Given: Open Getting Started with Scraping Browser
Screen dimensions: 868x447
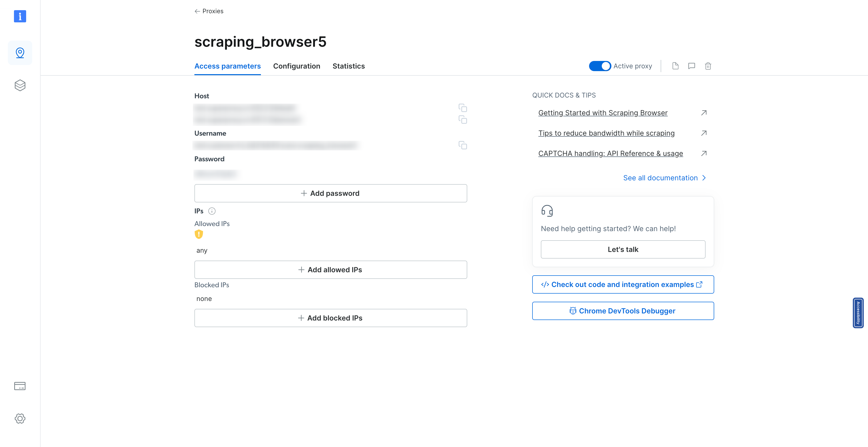Looking at the screenshot, I should point(603,112).
